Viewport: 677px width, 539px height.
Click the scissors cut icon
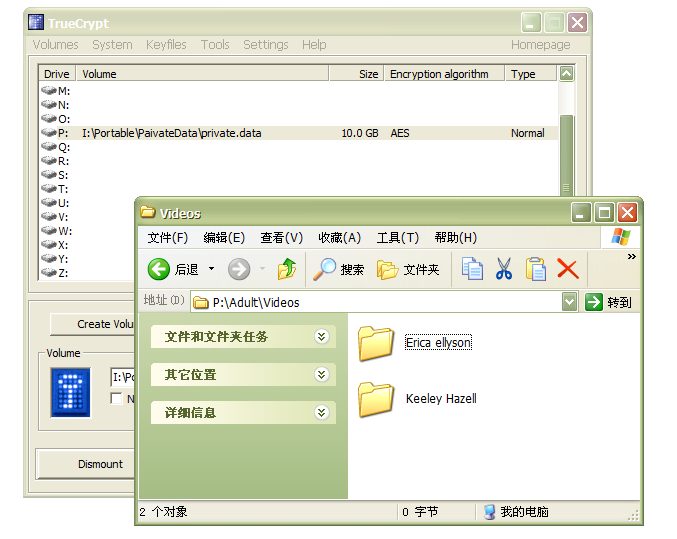(x=504, y=269)
